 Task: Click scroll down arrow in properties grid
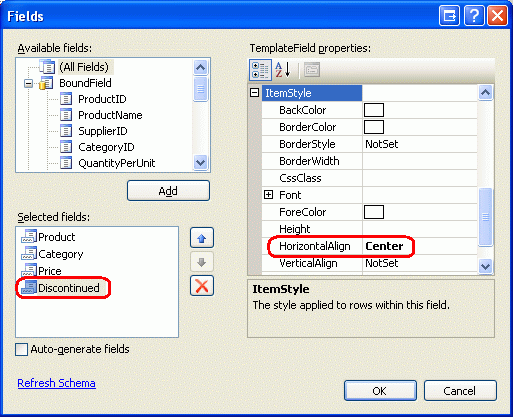485,266
